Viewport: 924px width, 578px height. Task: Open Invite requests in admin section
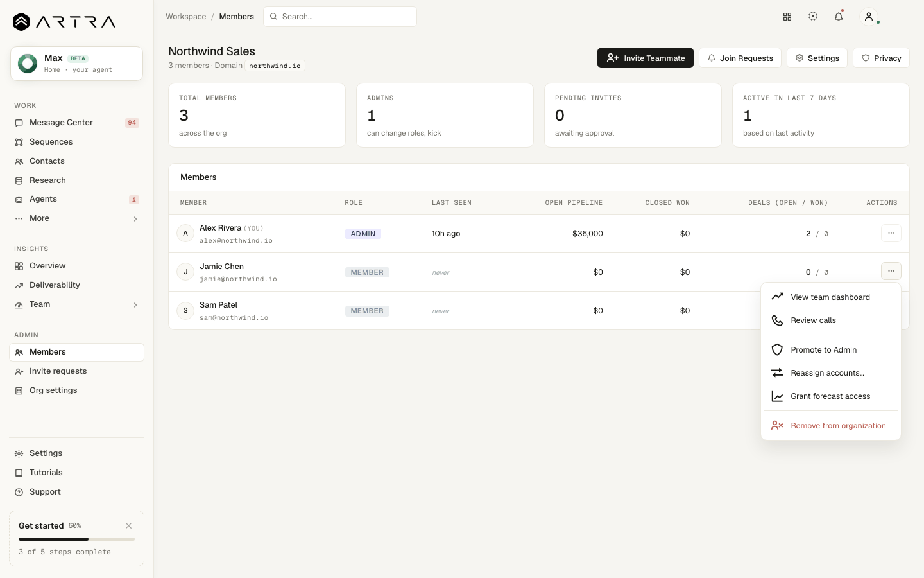pyautogui.click(x=76, y=371)
